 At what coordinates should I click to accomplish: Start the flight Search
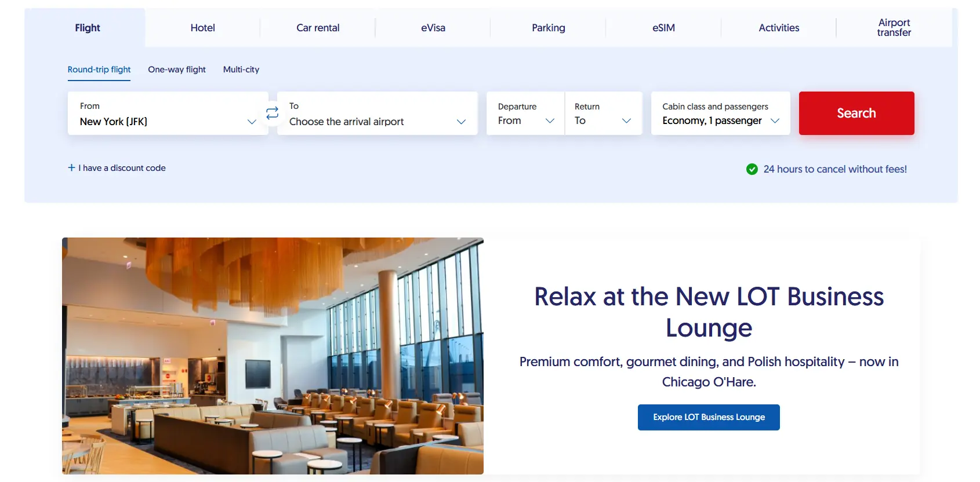[856, 113]
